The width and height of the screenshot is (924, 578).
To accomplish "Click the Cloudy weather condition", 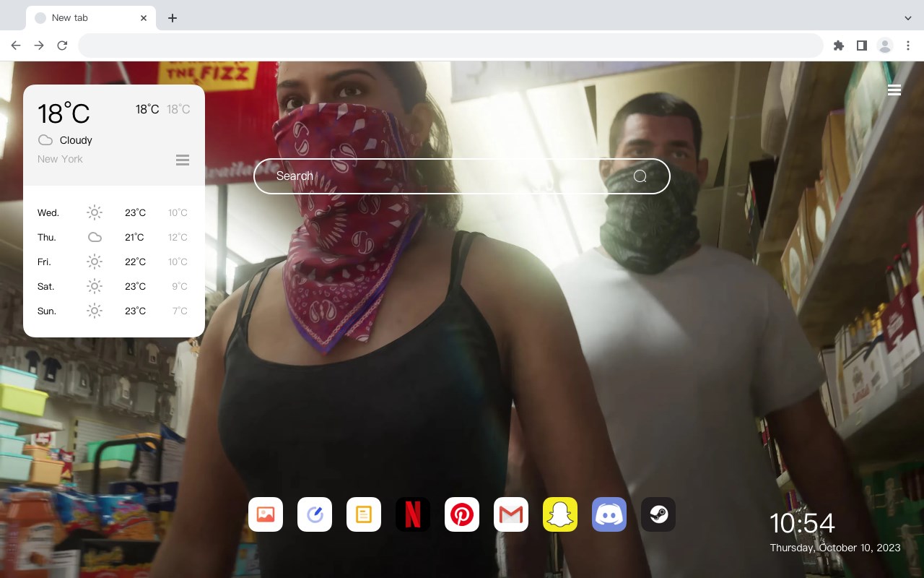I will (x=76, y=140).
